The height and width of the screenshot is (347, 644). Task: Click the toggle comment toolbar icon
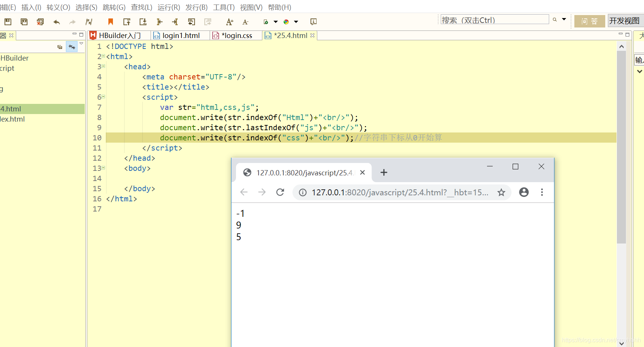pos(192,22)
